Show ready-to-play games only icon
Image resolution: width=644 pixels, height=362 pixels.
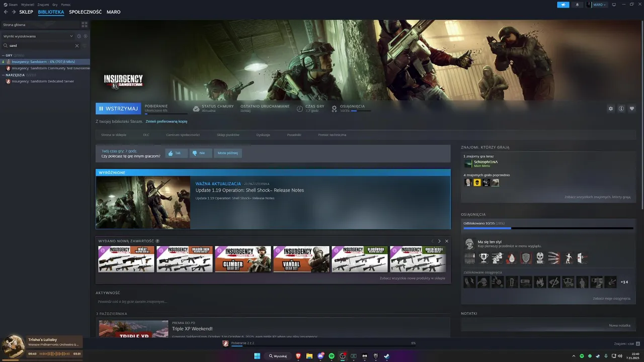click(x=85, y=36)
